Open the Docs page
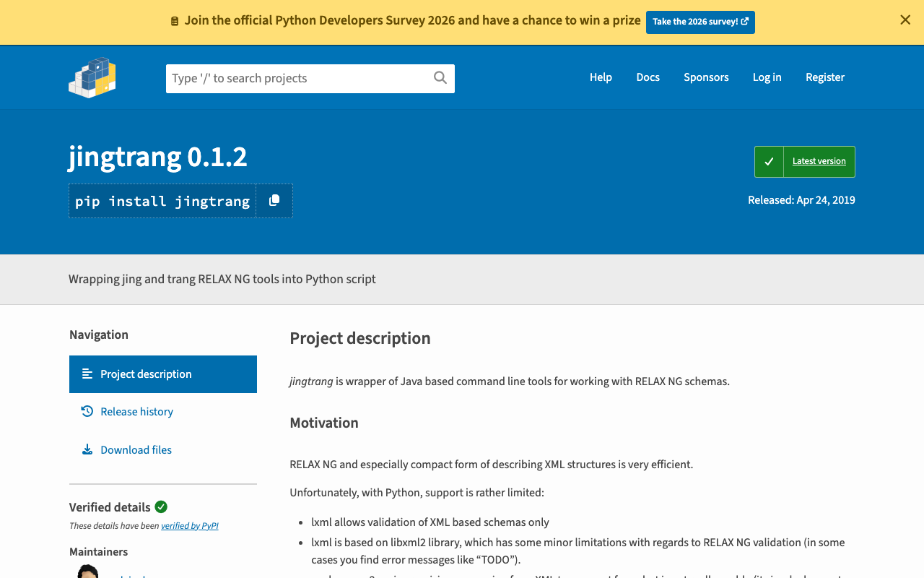924x578 pixels. click(648, 77)
